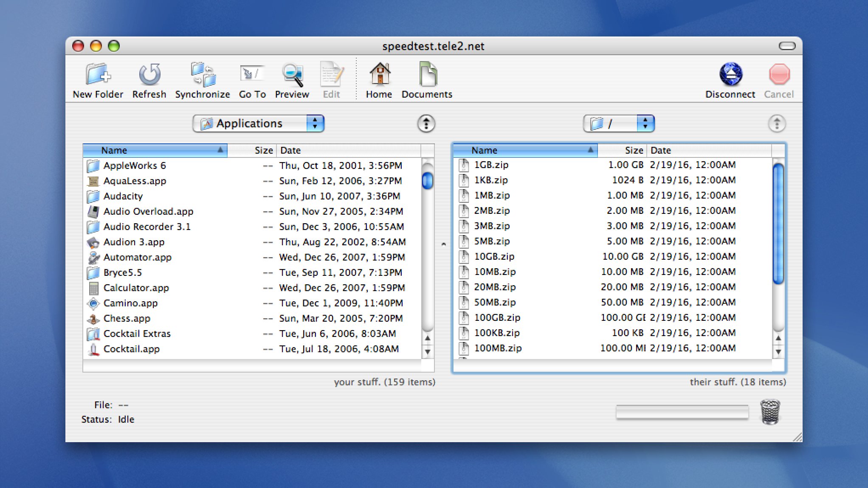Click the pane divider handle
Image resolution: width=868 pixels, height=488 pixels.
(x=443, y=244)
